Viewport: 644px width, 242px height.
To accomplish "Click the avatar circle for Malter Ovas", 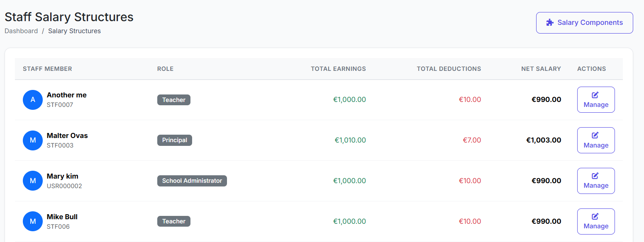I will (x=33, y=140).
